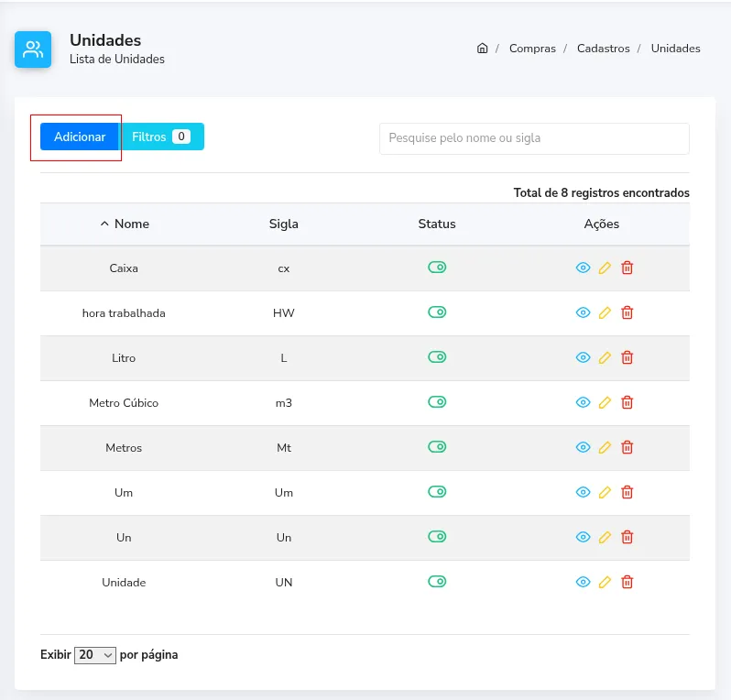The image size is (731, 700).
Task: Edit the Un row
Action: [x=605, y=537]
